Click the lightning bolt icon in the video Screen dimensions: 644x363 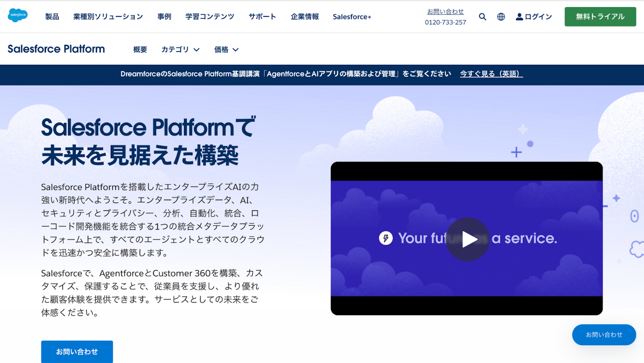pyautogui.click(x=386, y=238)
